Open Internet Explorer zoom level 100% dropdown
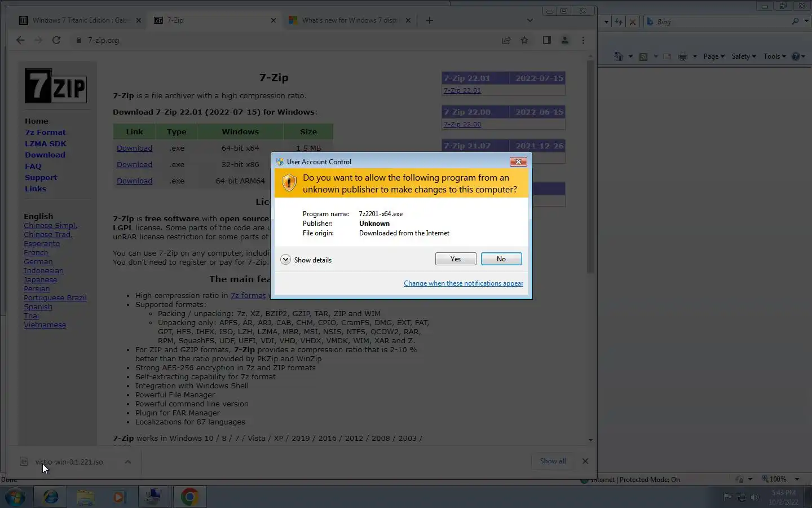Viewport: 812px width, 508px height. (x=797, y=479)
